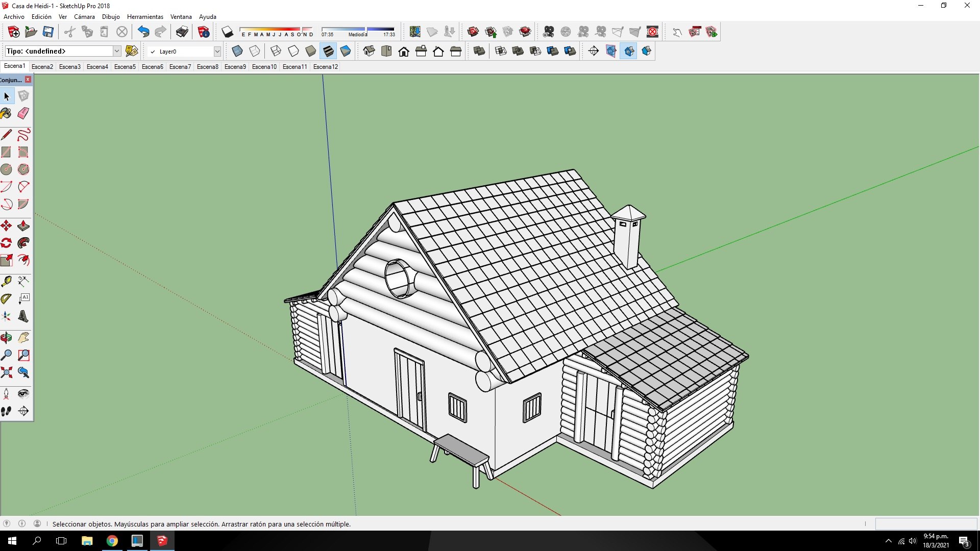The image size is (980, 551).
Task: Select the Line pencil tool
Action: click(6, 135)
